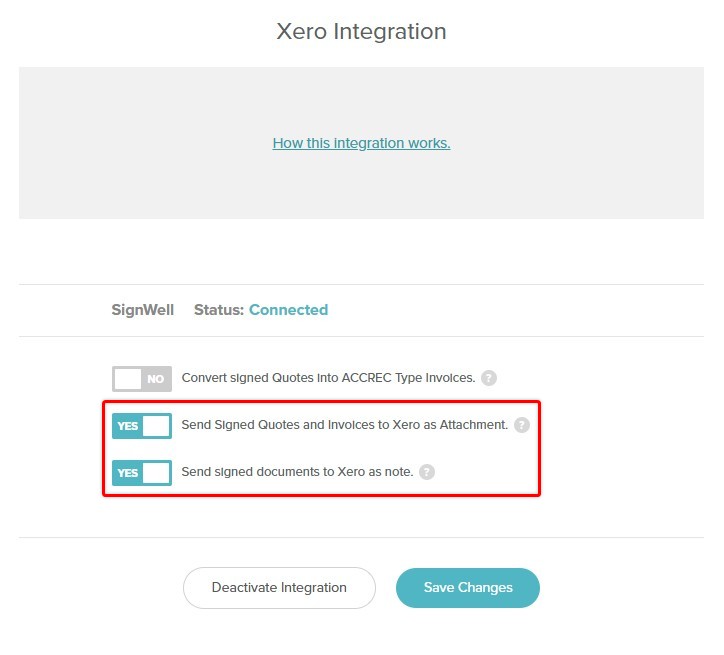
Task: Click Send signed documents to Xero label
Action: coord(297,472)
